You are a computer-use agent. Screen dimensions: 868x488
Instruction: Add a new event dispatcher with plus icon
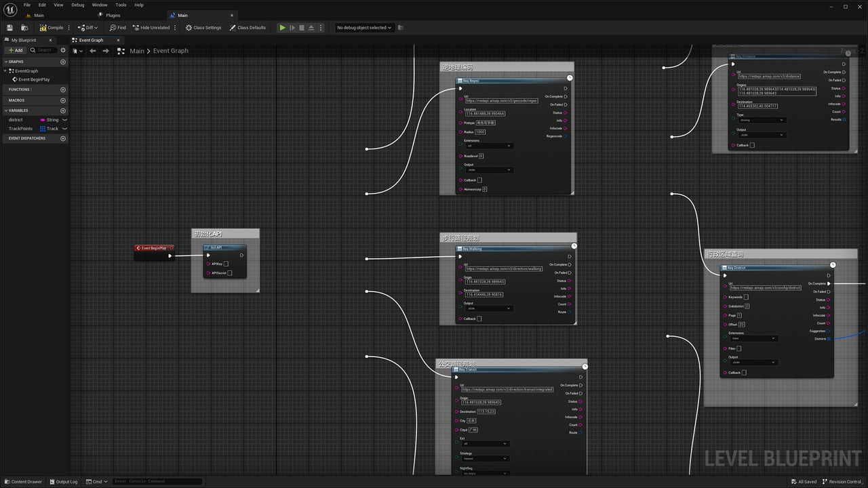pos(63,138)
